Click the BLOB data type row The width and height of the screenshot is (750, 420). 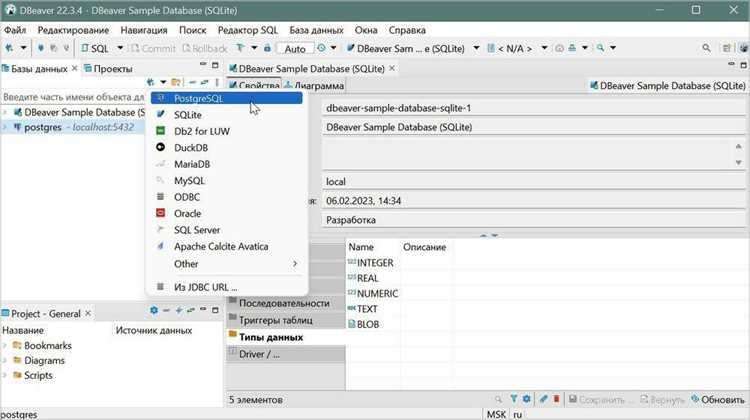(364, 324)
